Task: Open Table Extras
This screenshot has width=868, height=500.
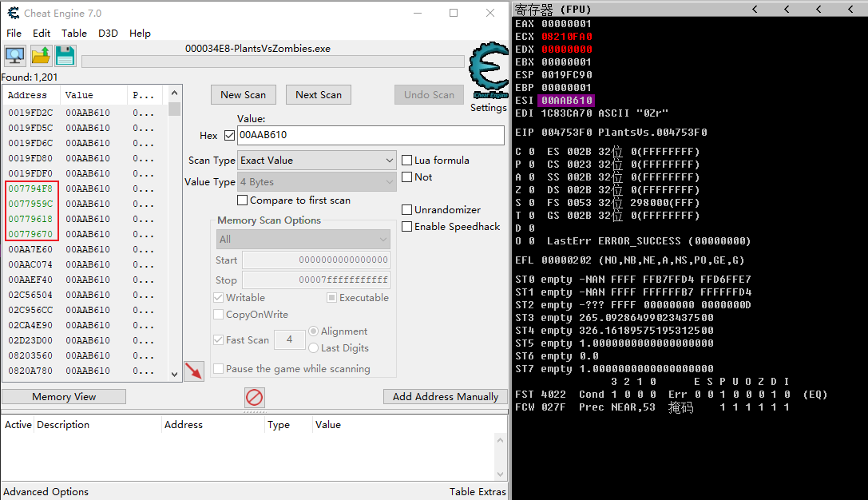Action: point(478,492)
